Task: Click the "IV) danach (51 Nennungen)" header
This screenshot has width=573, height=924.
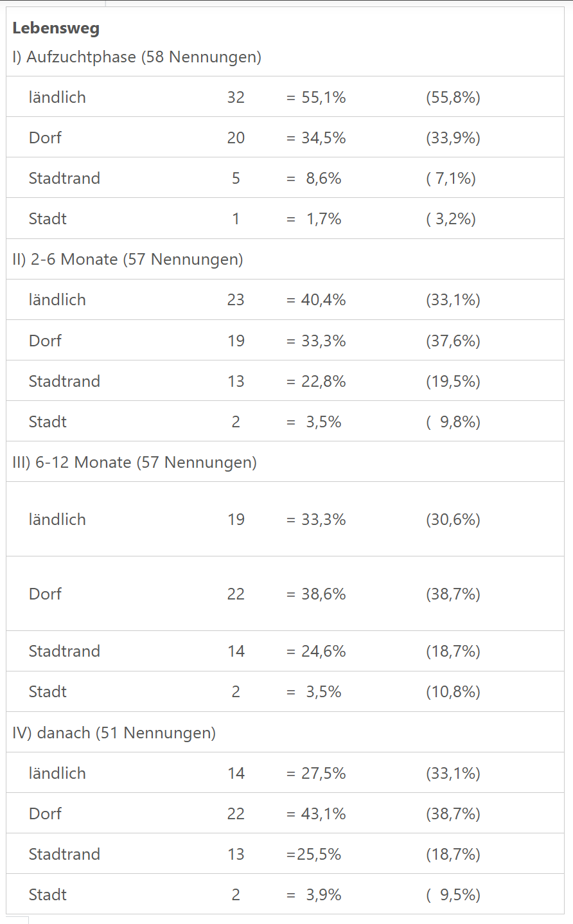Action: (x=114, y=733)
